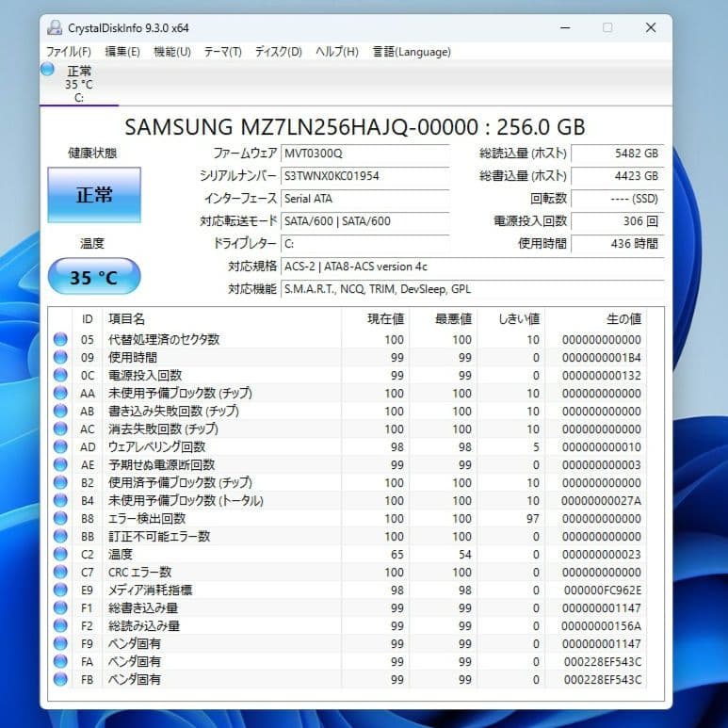The image size is (728, 728).
Task: Click total host writes value 4423 GB
Action: (618, 176)
